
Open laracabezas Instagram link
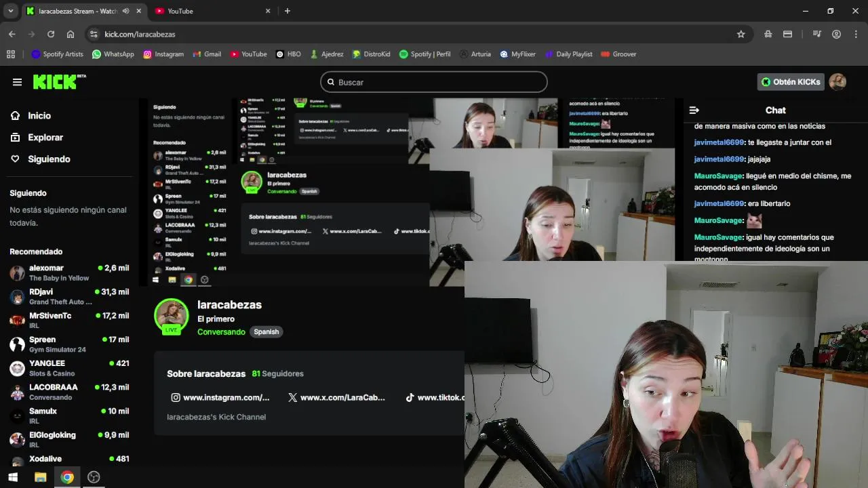tap(220, 398)
